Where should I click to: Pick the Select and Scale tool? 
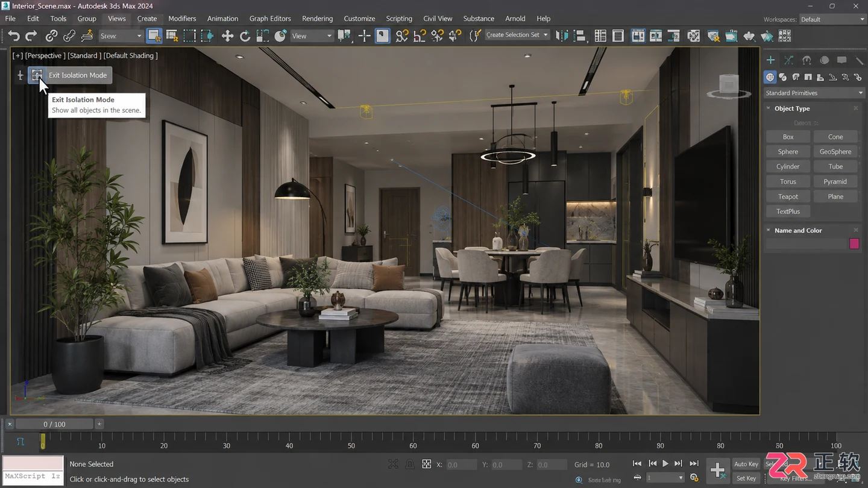[262, 36]
